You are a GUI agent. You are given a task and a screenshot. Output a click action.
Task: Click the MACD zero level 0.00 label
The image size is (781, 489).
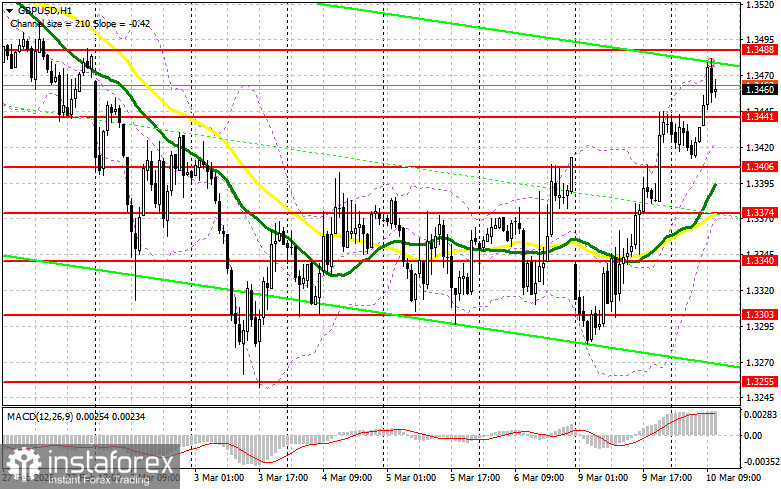coord(753,436)
